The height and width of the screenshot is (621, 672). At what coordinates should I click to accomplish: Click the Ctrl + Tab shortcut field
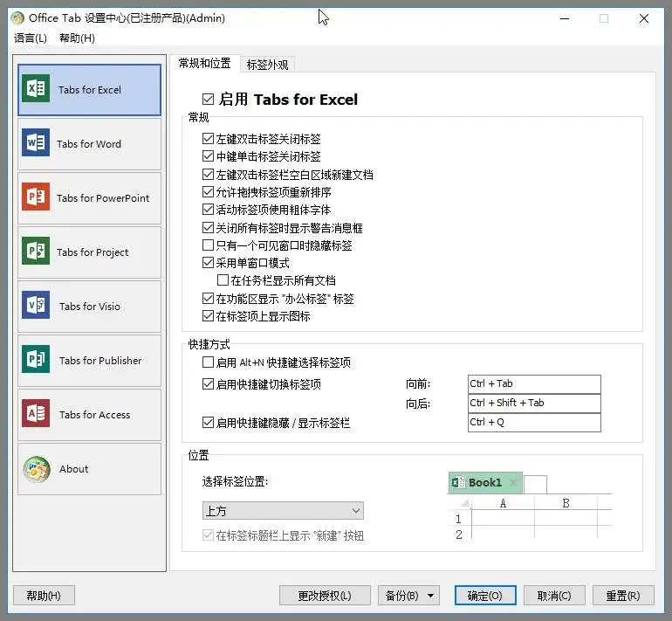534,384
